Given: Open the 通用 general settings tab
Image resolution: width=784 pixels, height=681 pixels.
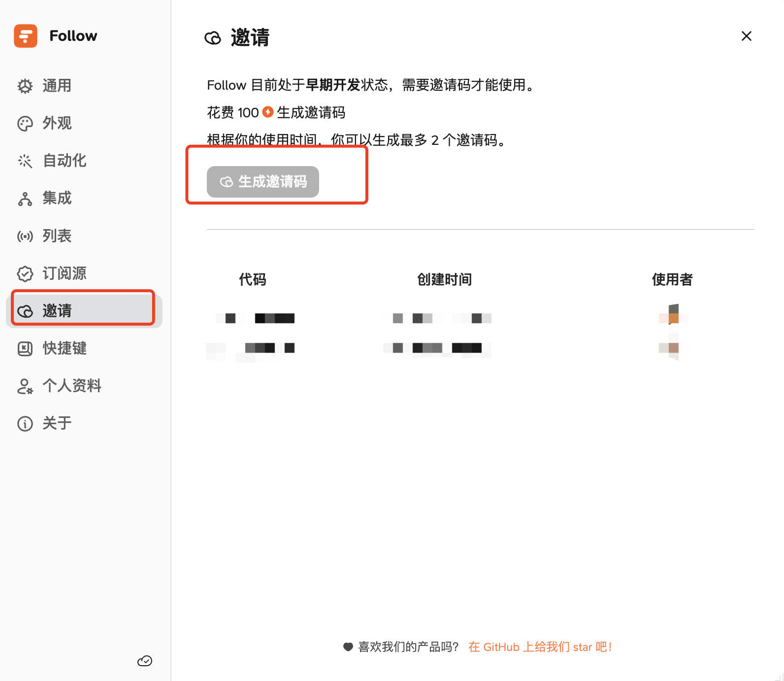Looking at the screenshot, I should (84, 86).
